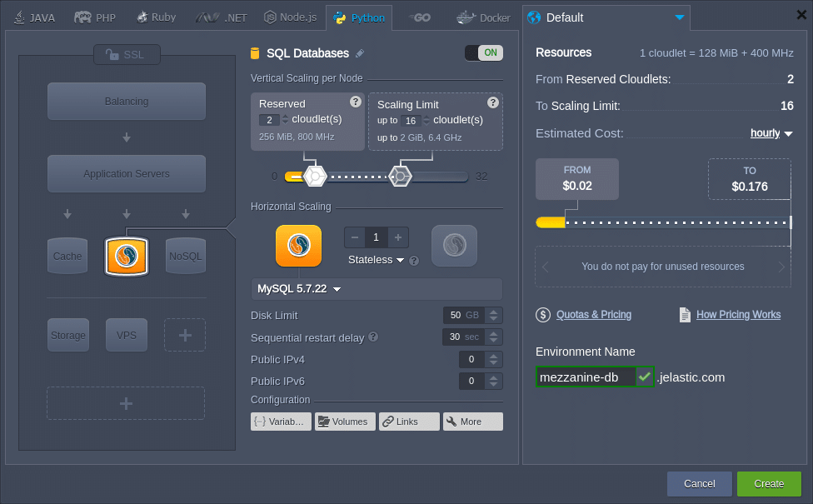Image resolution: width=813 pixels, height=504 pixels.
Task: Click the Environment Name input field
Action: (586, 377)
